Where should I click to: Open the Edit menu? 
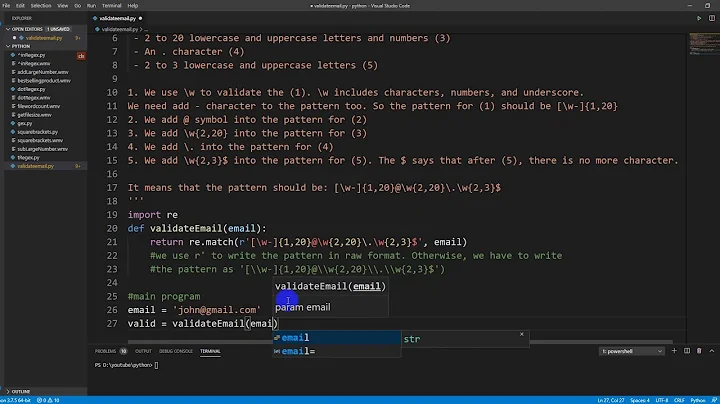click(x=20, y=6)
